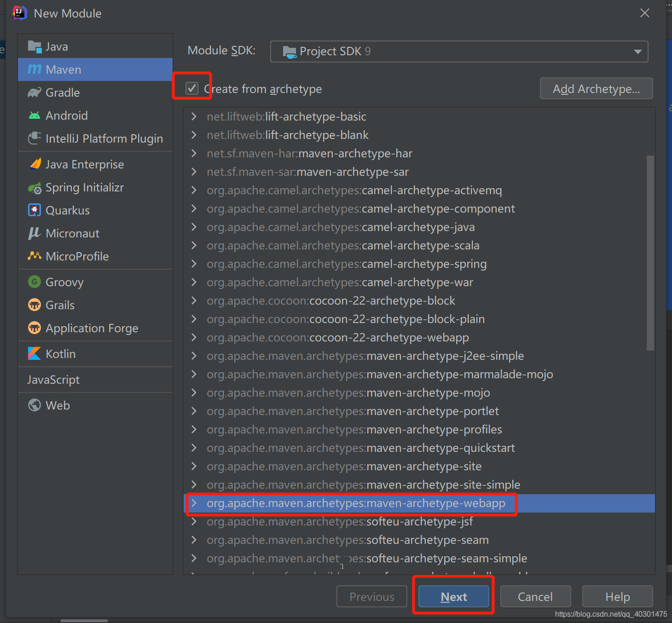Select maven-archetype-portlet row
The height and width of the screenshot is (623, 672).
[x=419, y=411]
